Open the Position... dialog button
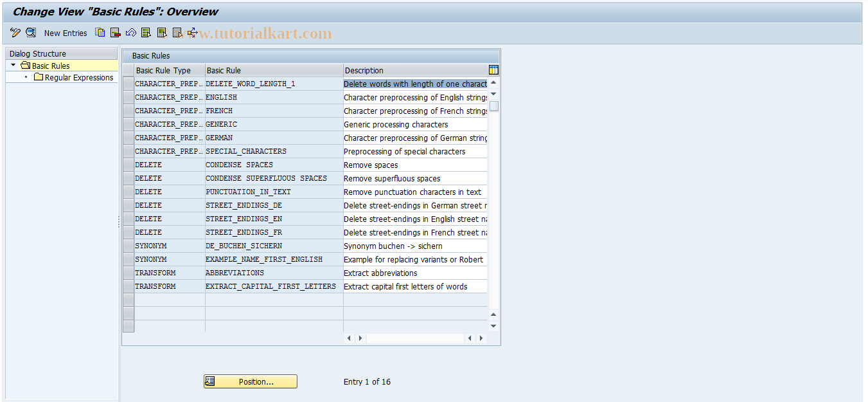This screenshot has height=402, width=868. coord(250,381)
